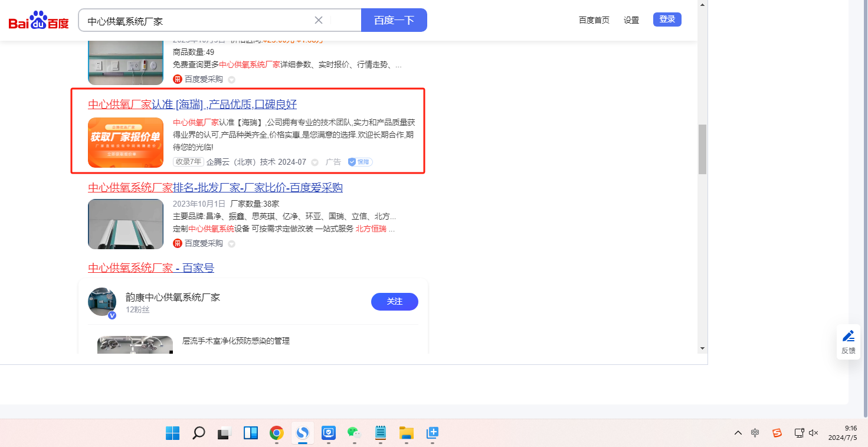This screenshot has height=447, width=868.
Task: Click the 保障 shield badge in the ad result
Action: 360,162
